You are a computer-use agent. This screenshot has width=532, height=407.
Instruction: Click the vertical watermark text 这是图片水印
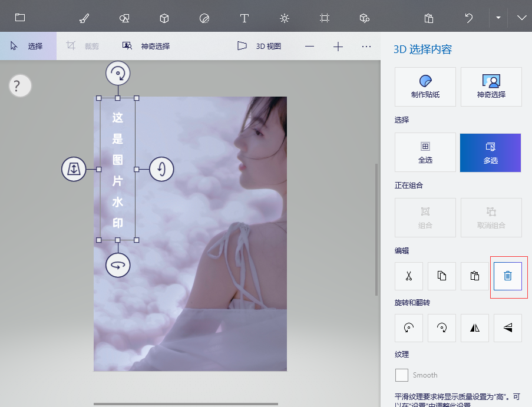click(x=117, y=170)
